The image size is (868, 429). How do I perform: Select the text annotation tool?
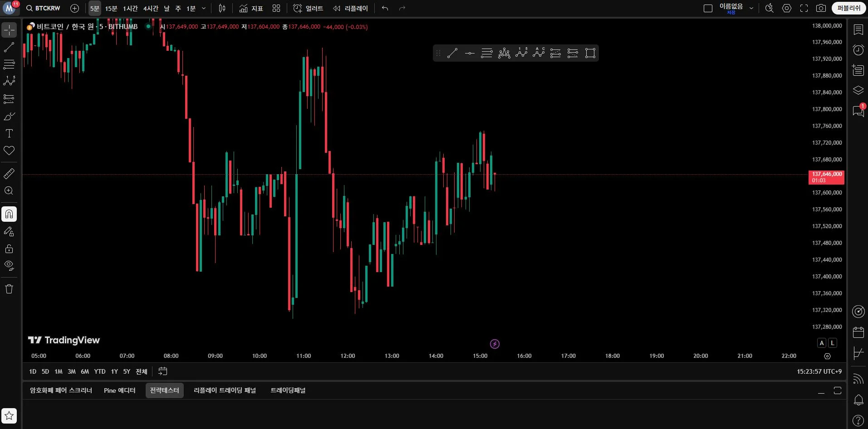pyautogui.click(x=9, y=133)
